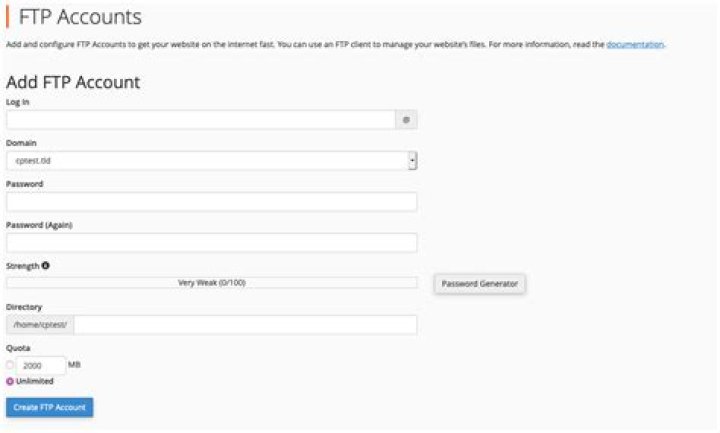Select the Unlimited quota radio button
The image size is (720, 433).
(x=10, y=381)
